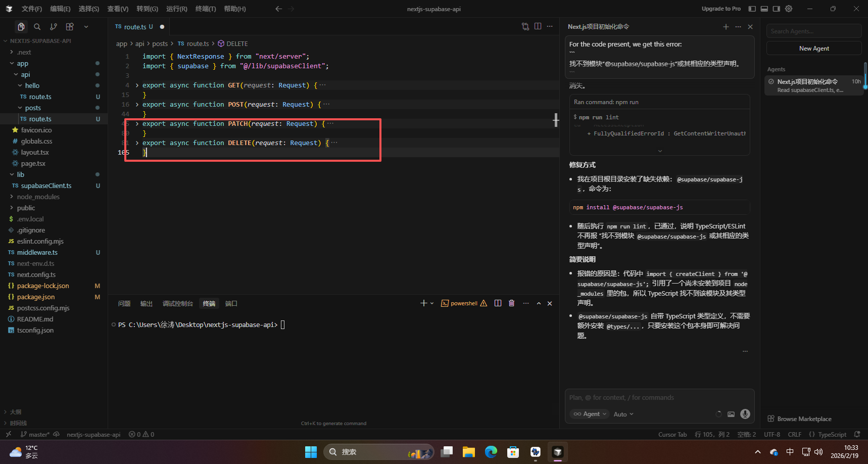This screenshot has width=868, height=464.
Task: Open the 查看(V) menu
Action: coord(118,9)
